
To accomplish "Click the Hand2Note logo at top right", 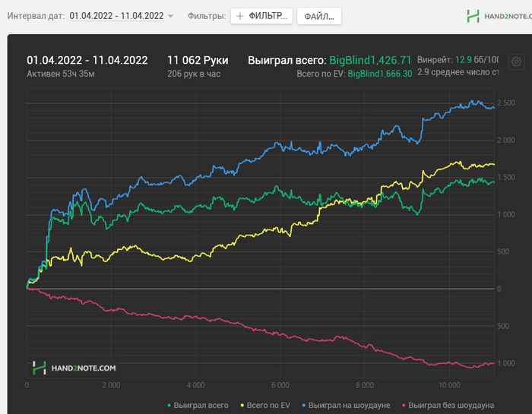I will [499, 16].
